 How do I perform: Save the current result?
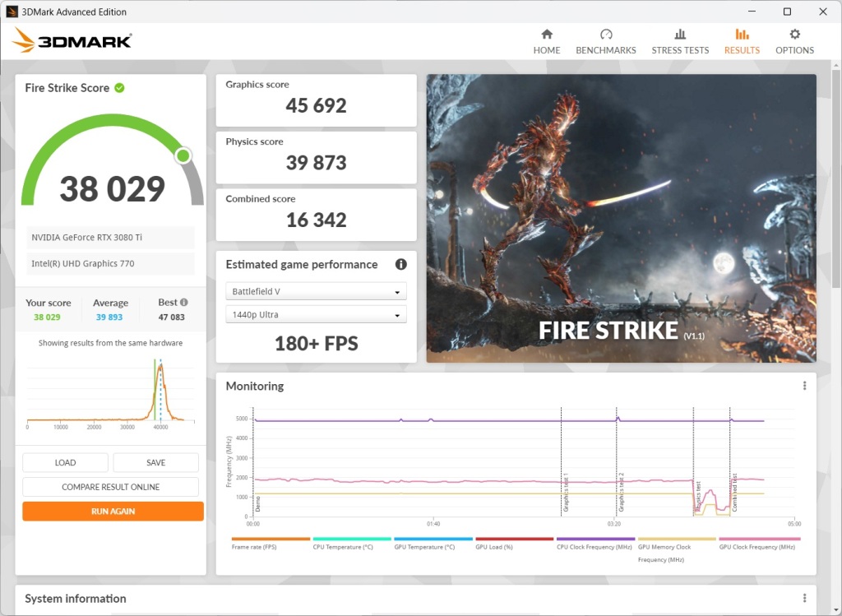pos(155,462)
